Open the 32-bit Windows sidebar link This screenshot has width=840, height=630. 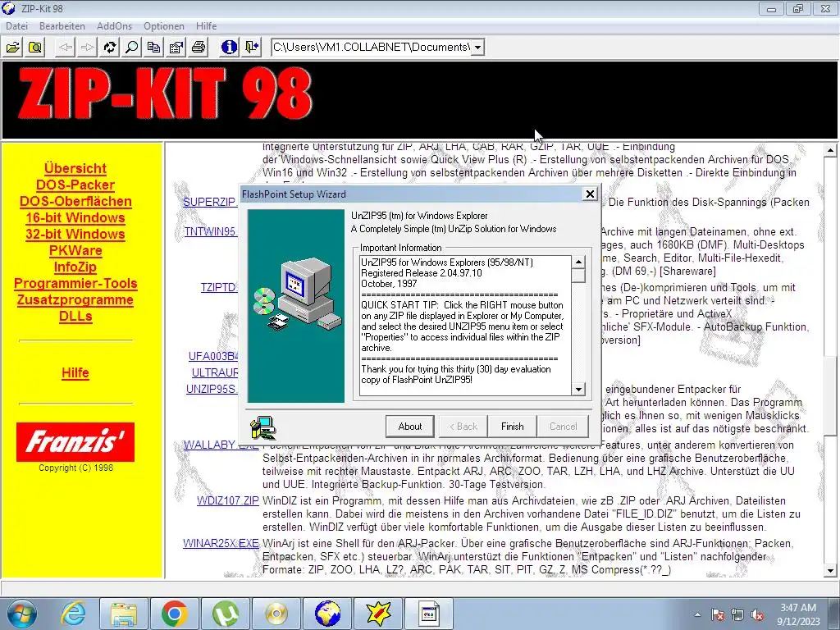[x=75, y=234]
